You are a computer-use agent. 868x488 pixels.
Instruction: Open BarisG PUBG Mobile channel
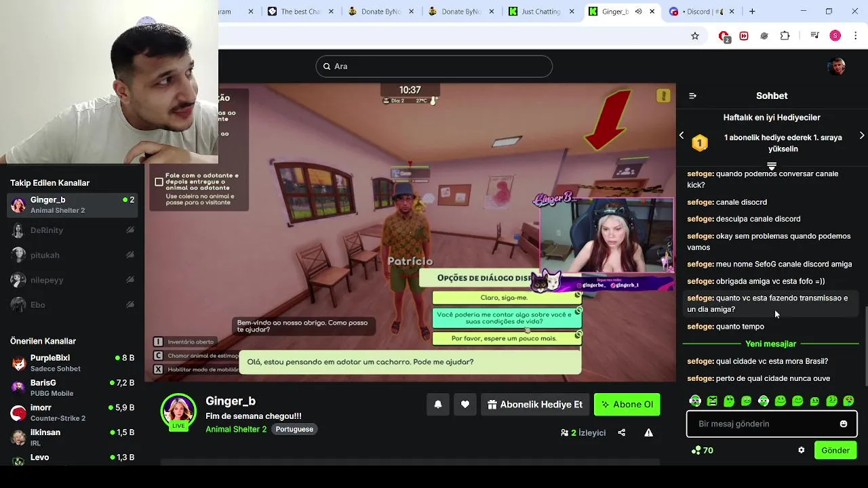(x=73, y=388)
